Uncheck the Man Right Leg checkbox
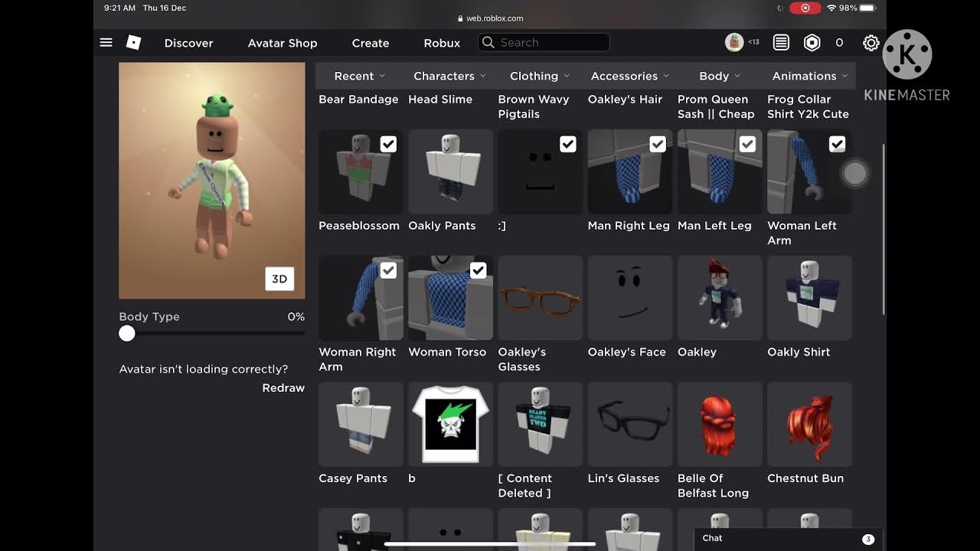Viewport: 980px width, 551px height. click(x=658, y=144)
